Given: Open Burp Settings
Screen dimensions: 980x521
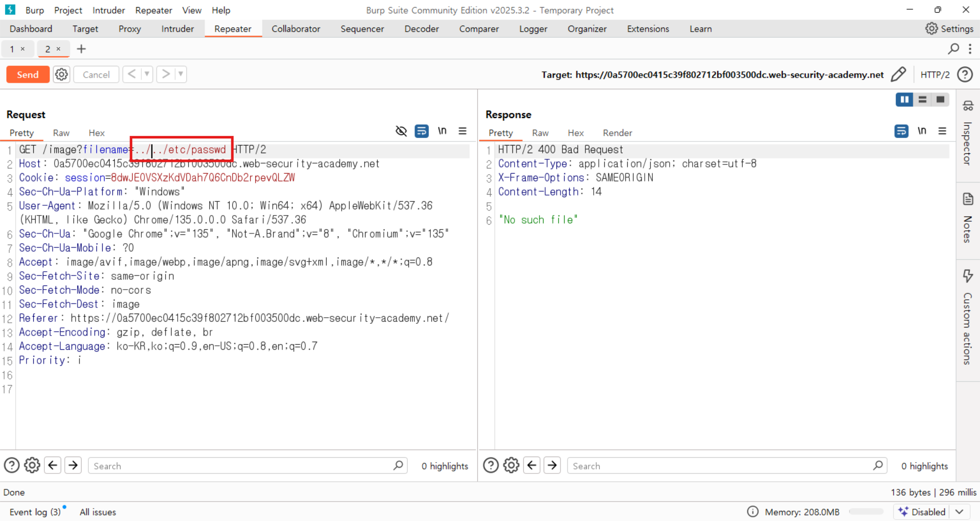Looking at the screenshot, I should tap(949, 29).
